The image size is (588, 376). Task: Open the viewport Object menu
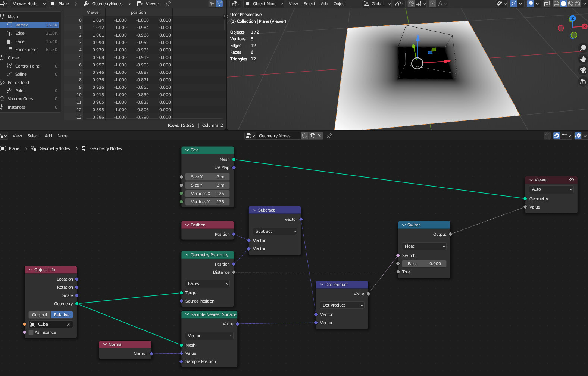coord(340,4)
